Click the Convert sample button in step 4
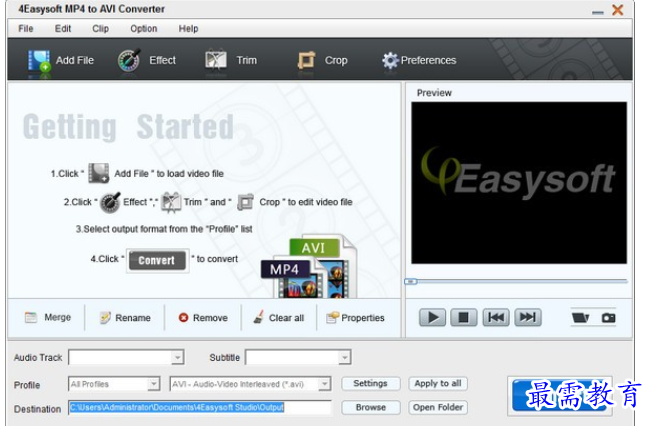The height and width of the screenshot is (426, 650). pos(157,260)
